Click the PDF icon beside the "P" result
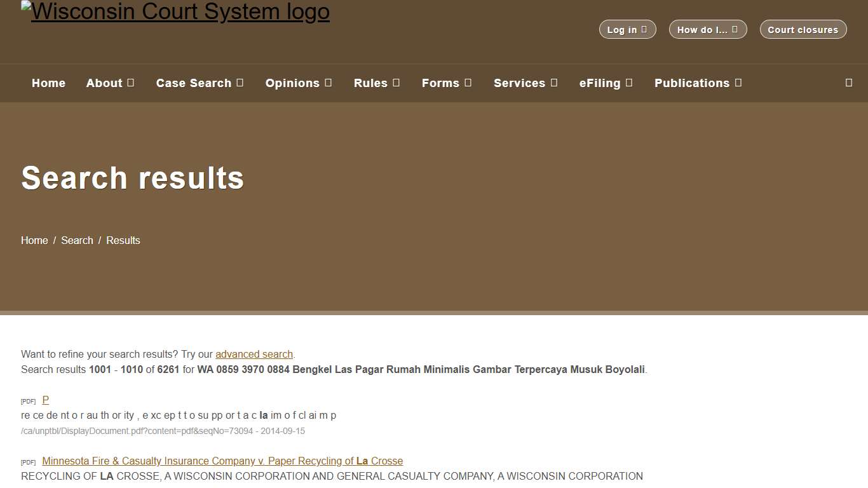868x488 pixels. pyautogui.click(x=28, y=401)
